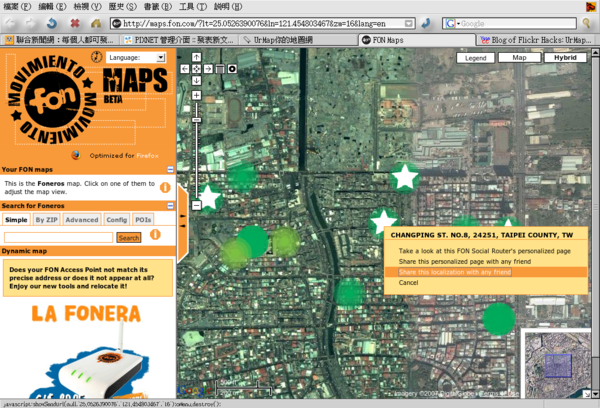Viewport: 600px width, 408px height.
Task: Select the Simple search tab
Action: (x=16, y=220)
